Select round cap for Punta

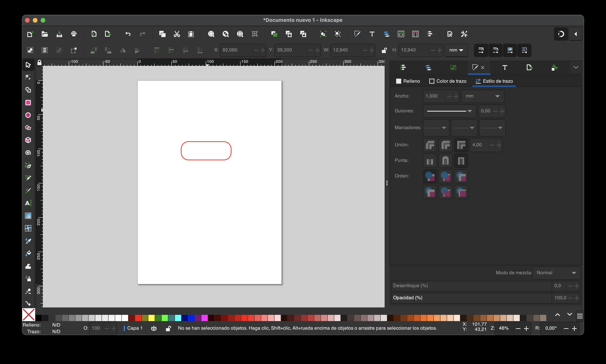point(446,161)
